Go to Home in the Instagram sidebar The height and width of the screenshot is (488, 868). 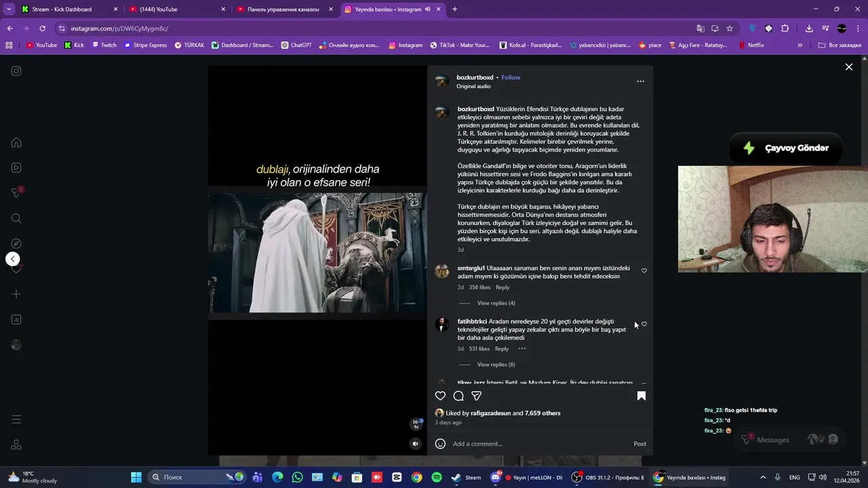[x=16, y=142]
